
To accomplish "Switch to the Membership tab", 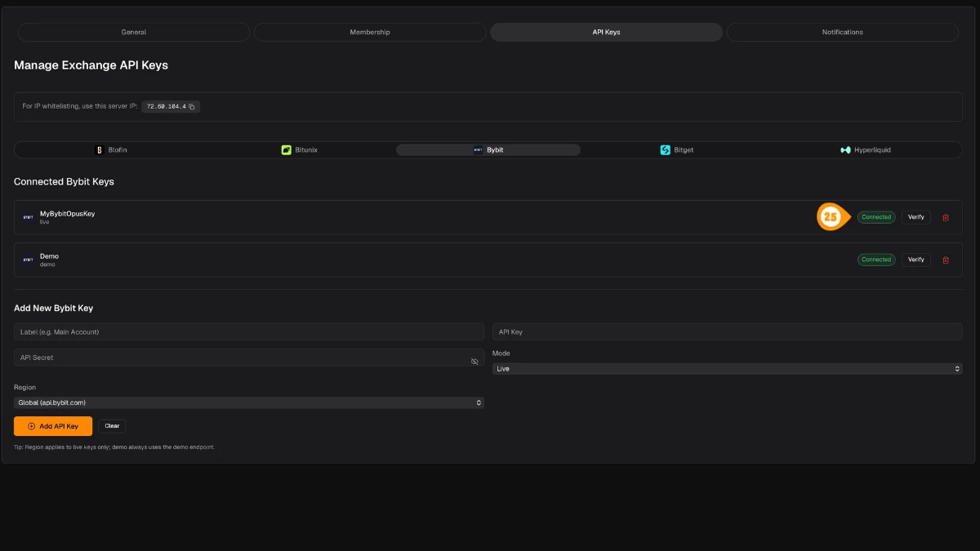I will (370, 32).
